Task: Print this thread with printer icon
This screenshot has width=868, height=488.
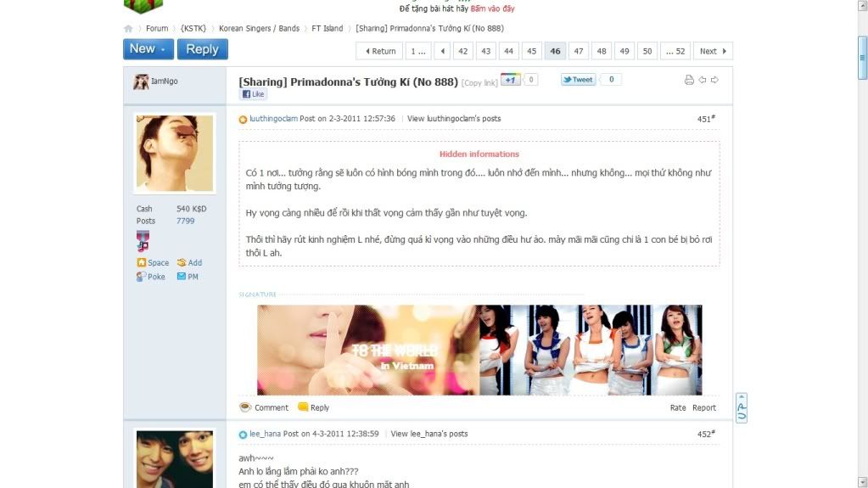Action: pos(689,80)
